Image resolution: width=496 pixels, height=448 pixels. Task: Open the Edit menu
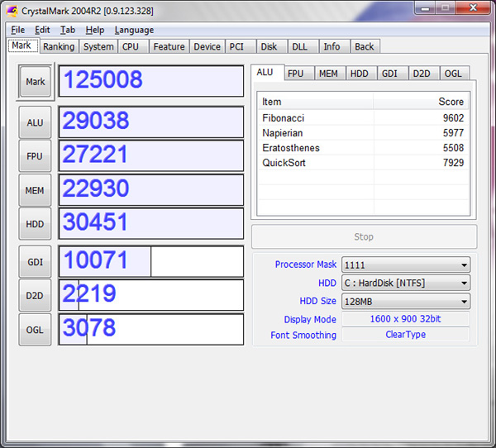(x=42, y=30)
